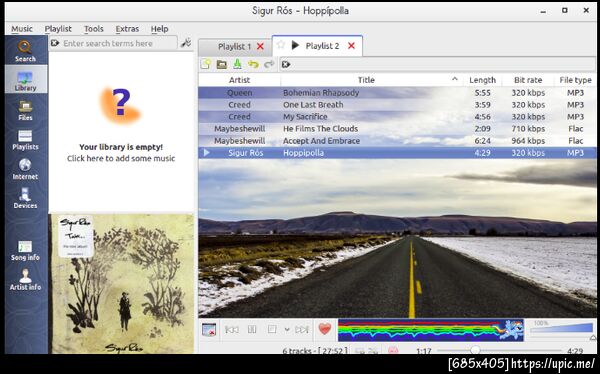
Task: Open the Internet sidebar section
Action: (25, 169)
